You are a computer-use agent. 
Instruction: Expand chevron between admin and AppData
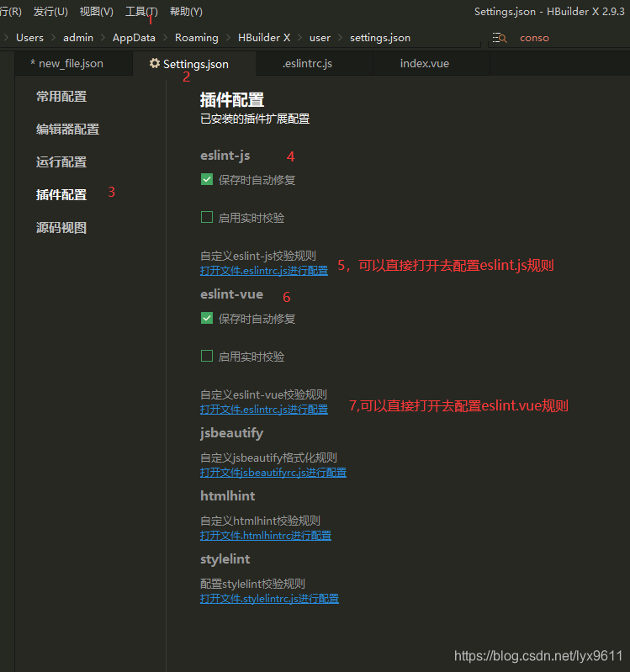point(103,38)
